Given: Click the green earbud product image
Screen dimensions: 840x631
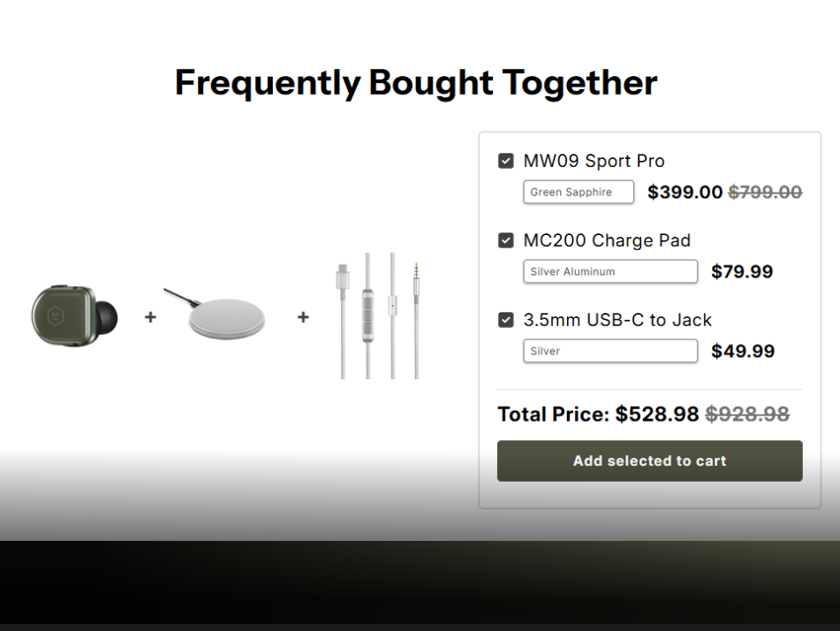Looking at the screenshot, I should click(75, 315).
